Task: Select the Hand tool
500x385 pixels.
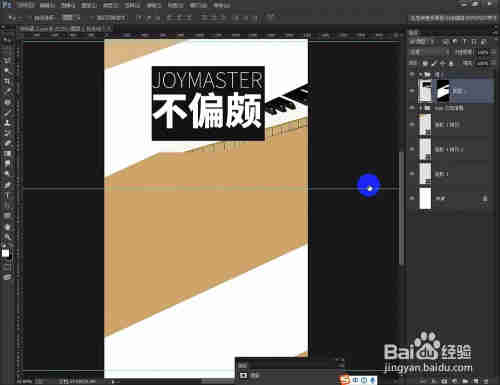Action: click(x=7, y=227)
